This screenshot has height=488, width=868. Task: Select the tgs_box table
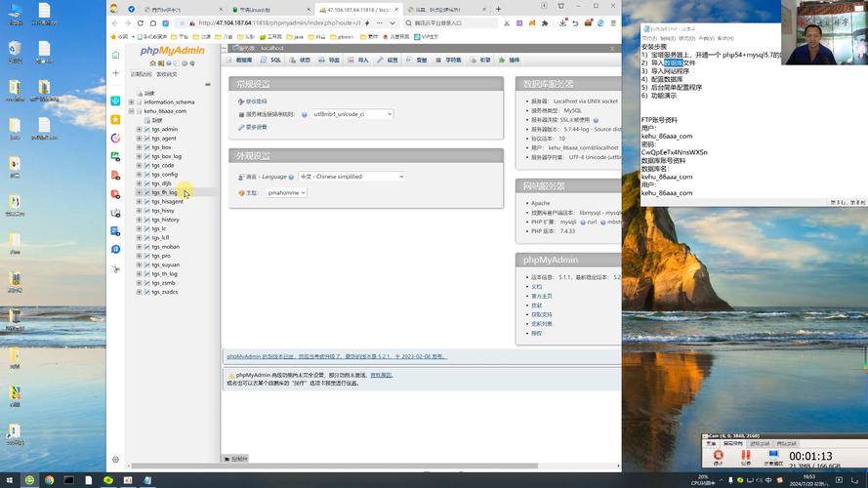(162, 147)
